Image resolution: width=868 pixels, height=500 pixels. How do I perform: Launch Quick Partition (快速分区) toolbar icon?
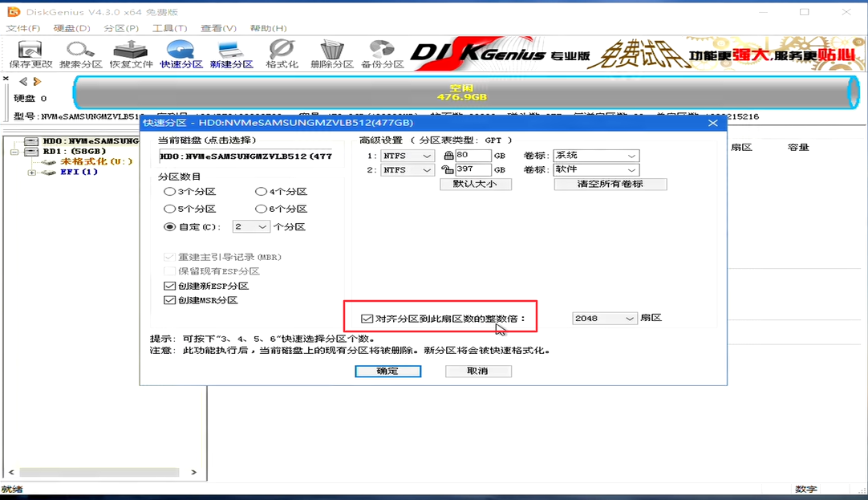pyautogui.click(x=181, y=55)
